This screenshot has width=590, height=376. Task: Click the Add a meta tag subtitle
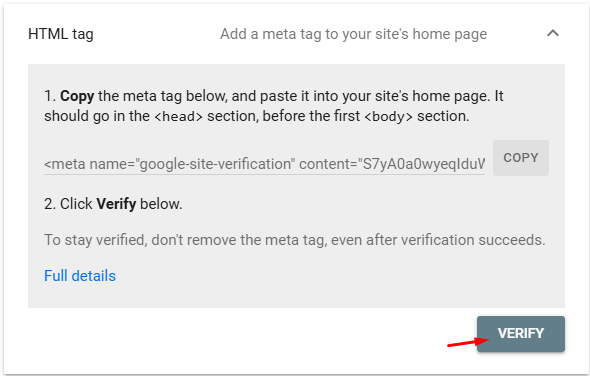tap(353, 34)
